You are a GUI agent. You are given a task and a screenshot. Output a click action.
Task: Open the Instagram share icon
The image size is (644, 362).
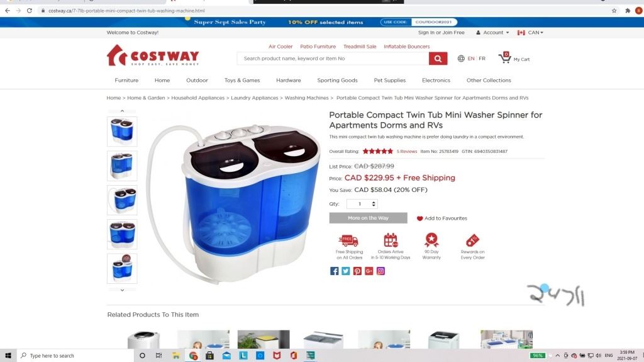point(380,271)
